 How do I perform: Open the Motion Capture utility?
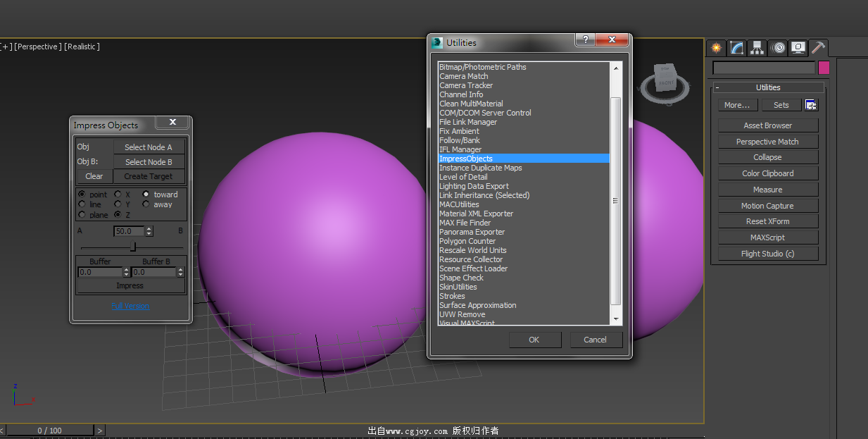point(768,206)
